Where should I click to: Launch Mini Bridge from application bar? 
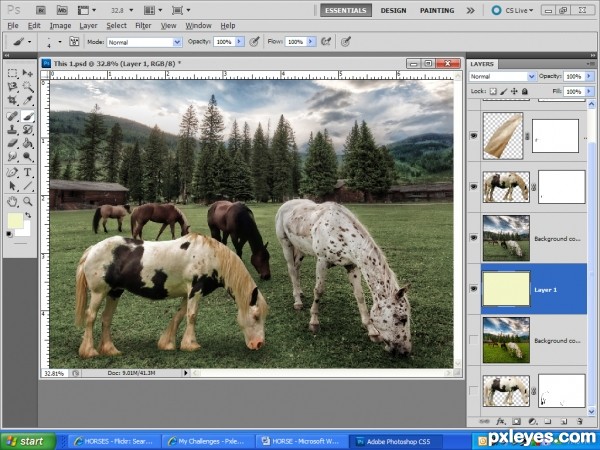(62, 10)
